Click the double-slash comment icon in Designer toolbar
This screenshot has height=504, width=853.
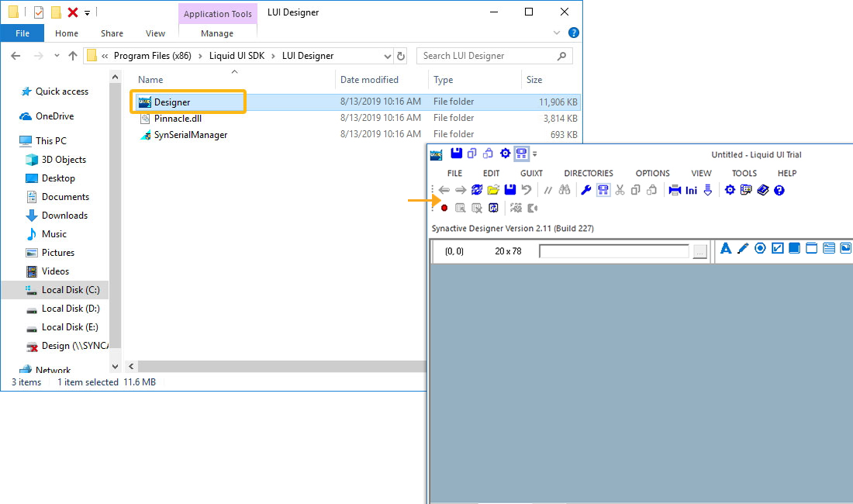tap(547, 190)
